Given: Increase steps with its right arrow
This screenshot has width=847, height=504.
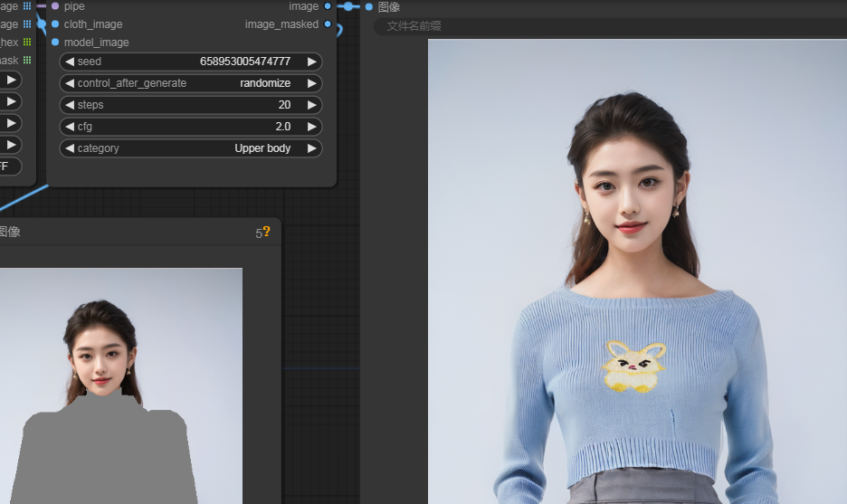Looking at the screenshot, I should click(x=311, y=105).
